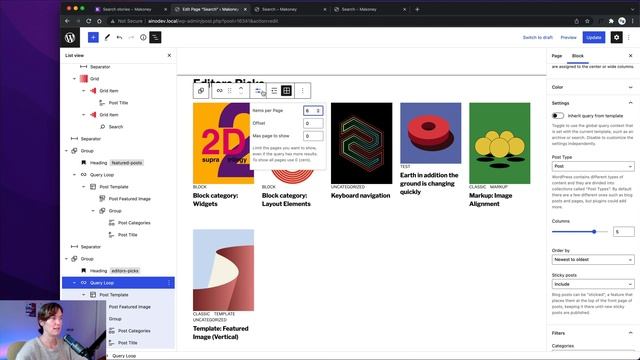Switch to the Edit Page Search browser tab
The image size is (640, 360).
click(211, 9)
